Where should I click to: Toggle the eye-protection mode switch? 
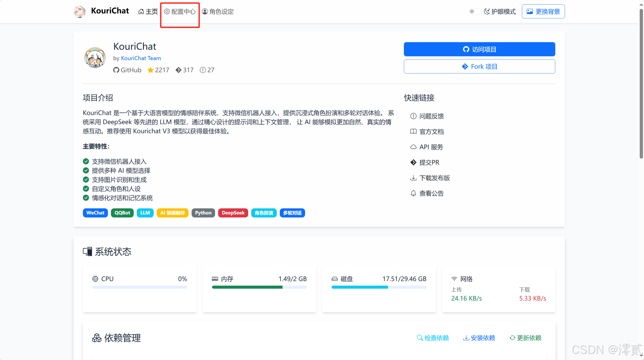pyautogui.click(x=474, y=11)
